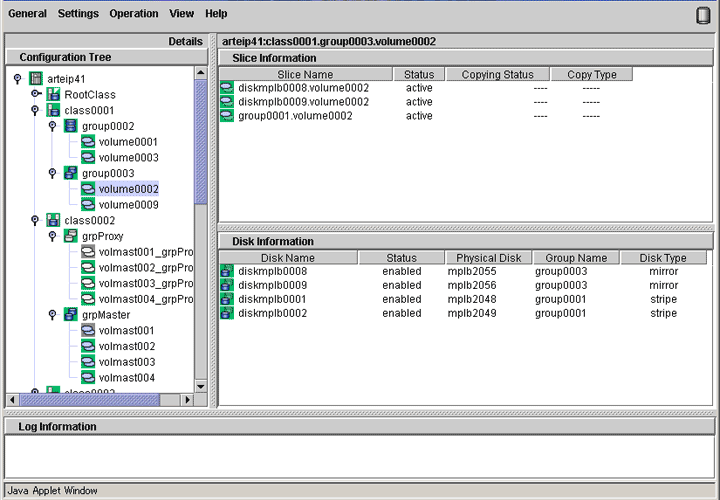Click the Disk Type column header
The image size is (720, 500).
point(664,258)
